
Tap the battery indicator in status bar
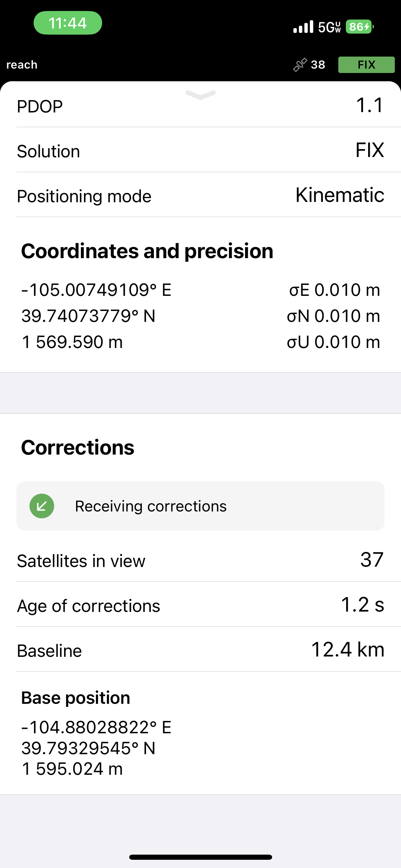[x=359, y=27]
